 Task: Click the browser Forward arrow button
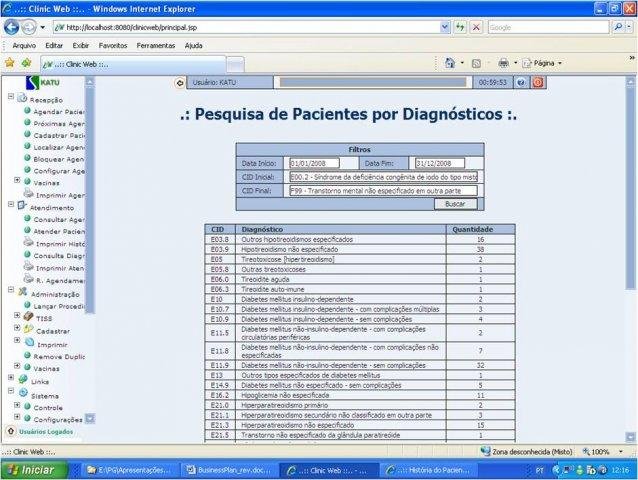click(x=28, y=27)
